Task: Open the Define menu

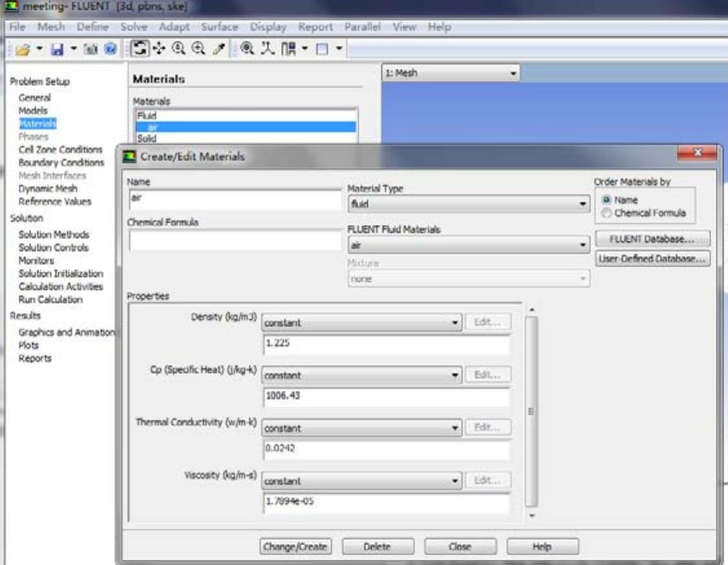Action: (x=93, y=27)
